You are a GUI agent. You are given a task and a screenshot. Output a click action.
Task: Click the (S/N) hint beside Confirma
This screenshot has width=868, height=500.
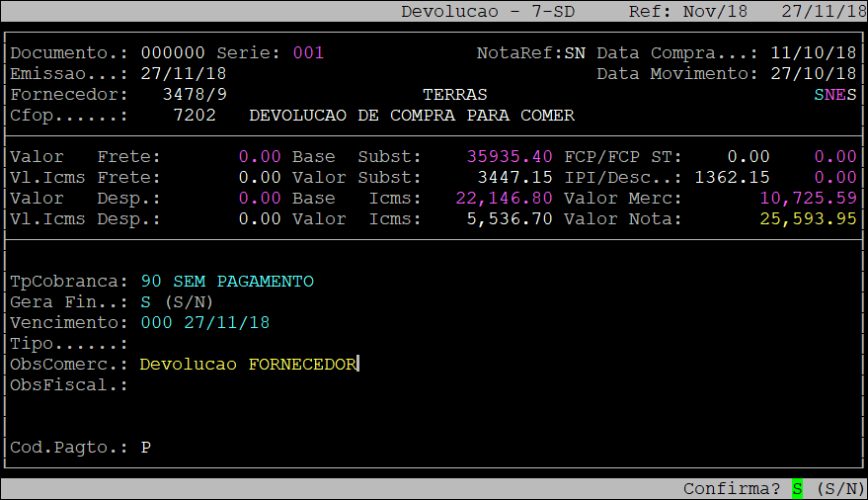pyautogui.click(x=840, y=489)
